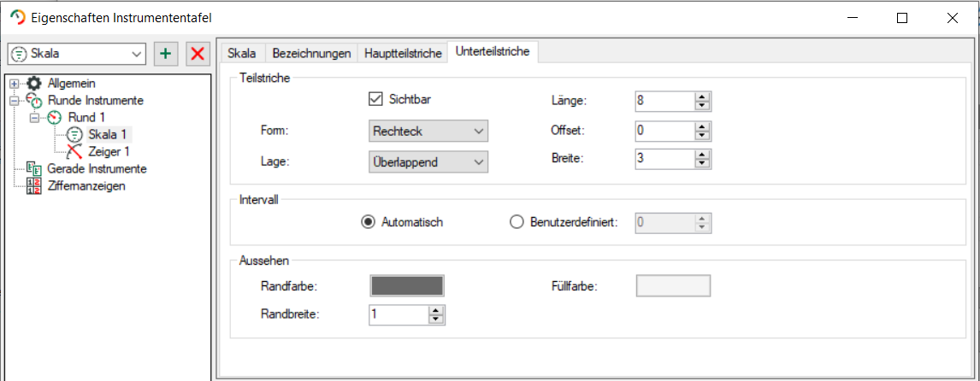Uncheck the Sichtbar checkbox

375,99
